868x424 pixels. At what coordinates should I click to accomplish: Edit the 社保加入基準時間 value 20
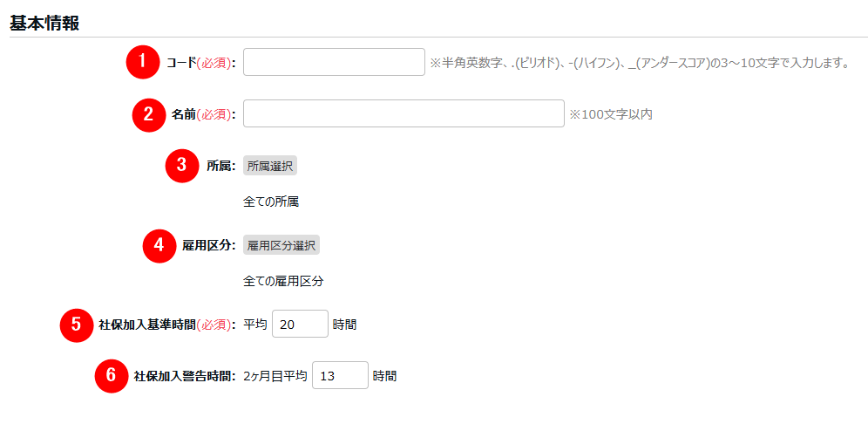[x=300, y=325]
